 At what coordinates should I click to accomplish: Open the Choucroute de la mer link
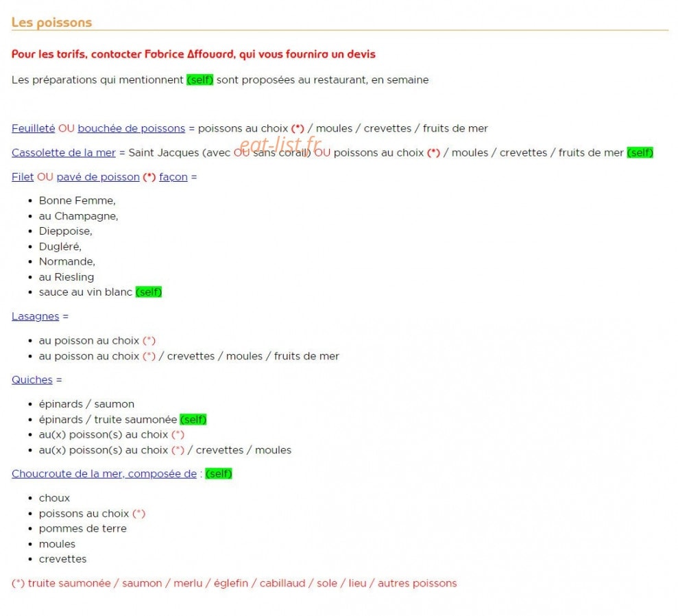pyautogui.click(x=104, y=474)
